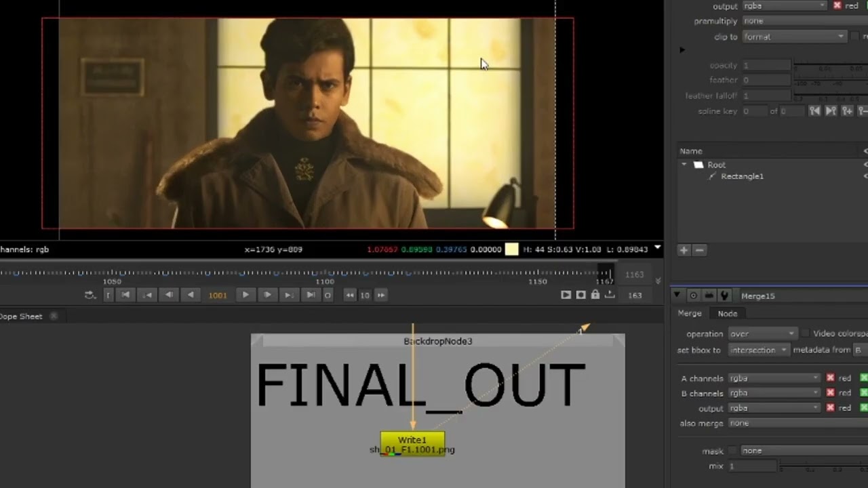Select the Root layer
Viewport: 868px width, 488px height.
click(x=716, y=165)
